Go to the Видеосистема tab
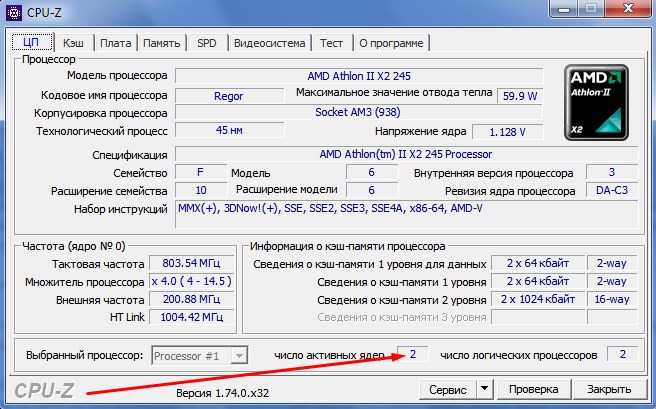The width and height of the screenshot is (656, 409). click(268, 43)
